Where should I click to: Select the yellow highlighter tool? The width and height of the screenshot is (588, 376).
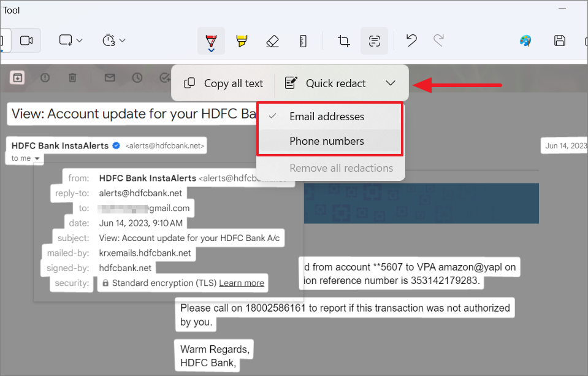click(x=242, y=40)
